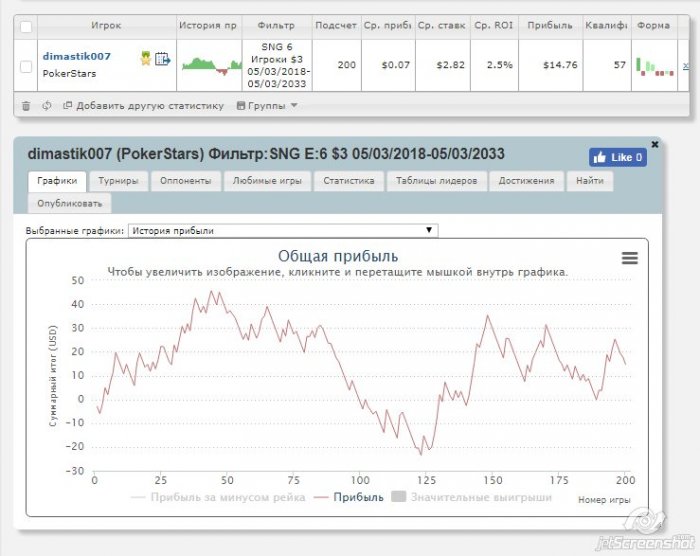Sort by the Подсчет column header
This screenshot has width=700, height=556.
(x=336, y=25)
